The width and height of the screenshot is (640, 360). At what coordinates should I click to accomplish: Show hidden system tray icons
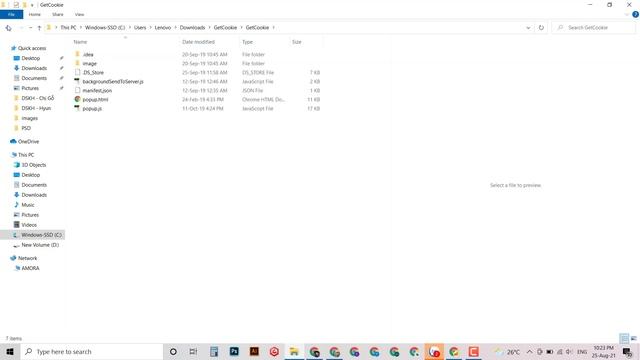pyautogui.click(x=529, y=351)
